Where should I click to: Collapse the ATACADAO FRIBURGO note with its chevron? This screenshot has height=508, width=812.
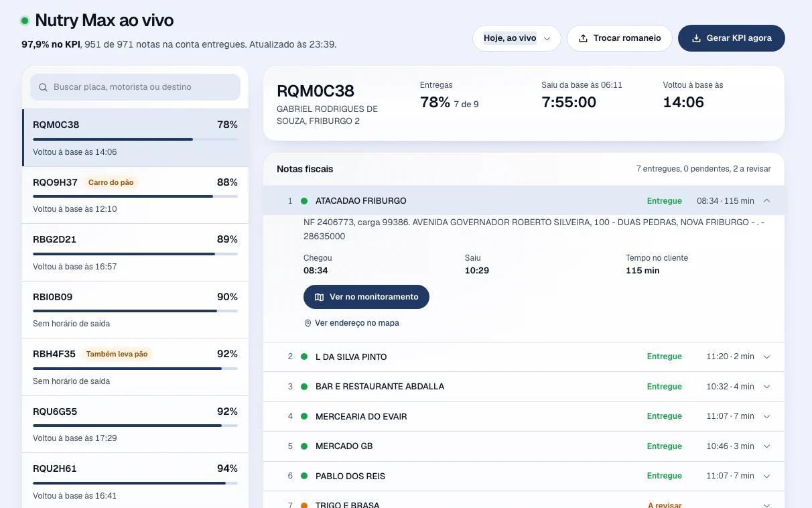point(767,200)
